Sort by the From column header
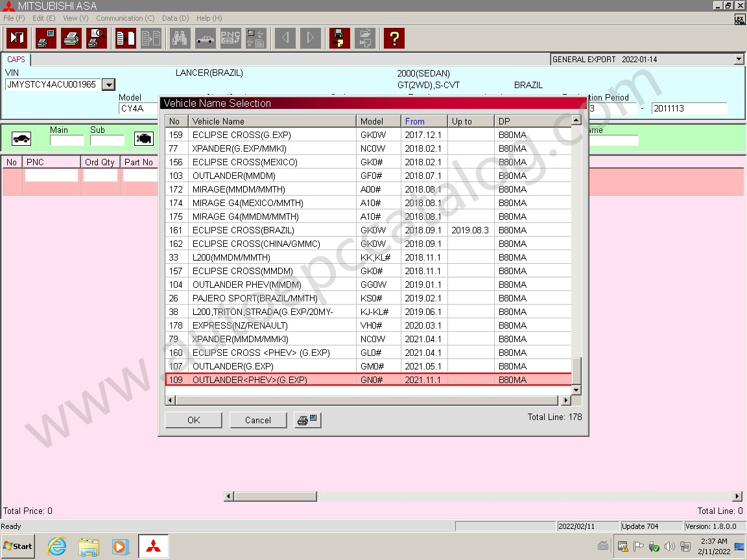747x560 pixels. pos(425,121)
